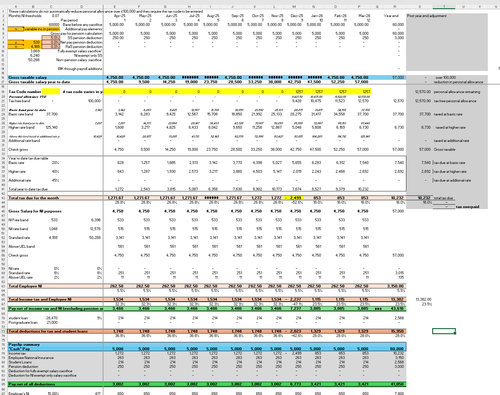Select the 'Tax free band' label

19,101
